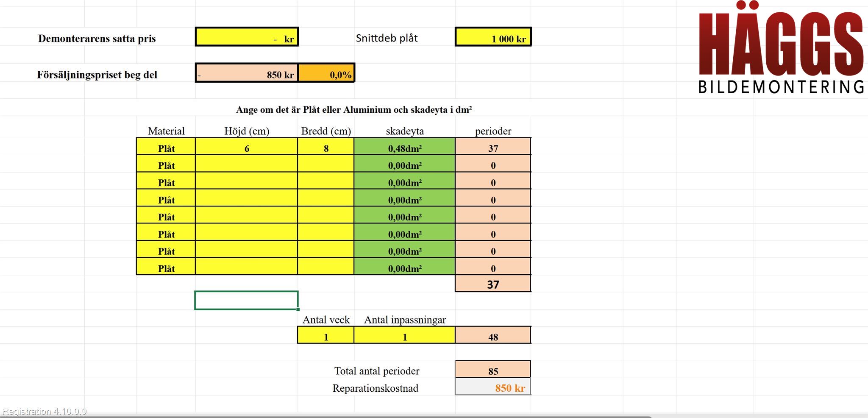Select the Total antal perioder cell showing 85
The width and height of the screenshot is (868, 418).
pyautogui.click(x=493, y=371)
